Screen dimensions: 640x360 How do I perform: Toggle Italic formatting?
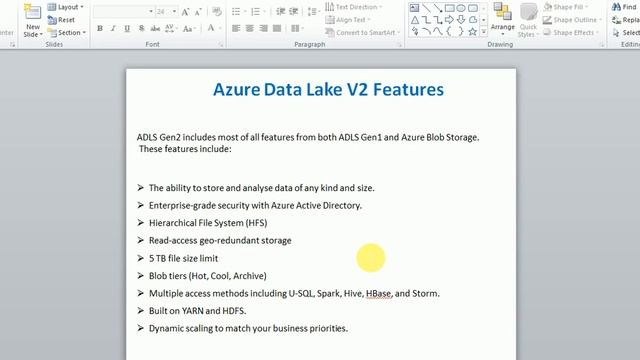[x=113, y=28]
